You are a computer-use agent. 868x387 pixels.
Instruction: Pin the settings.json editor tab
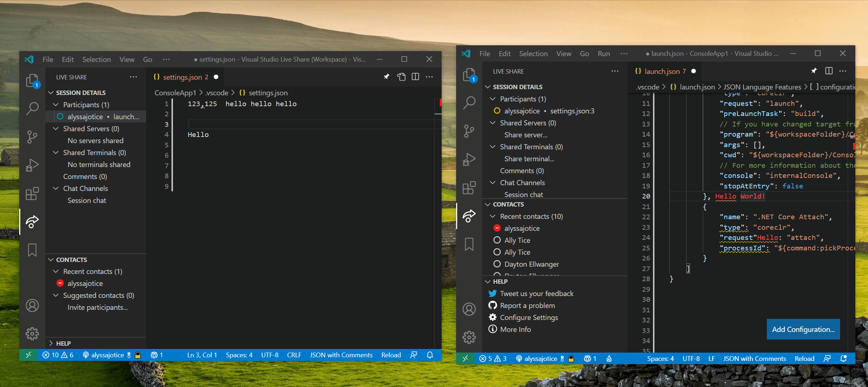coord(387,77)
